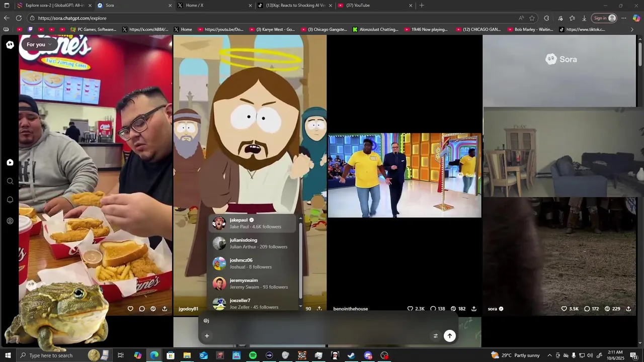The image size is (644, 362).
Task: Open the jgodoy81 profile link
Action: click(188, 309)
